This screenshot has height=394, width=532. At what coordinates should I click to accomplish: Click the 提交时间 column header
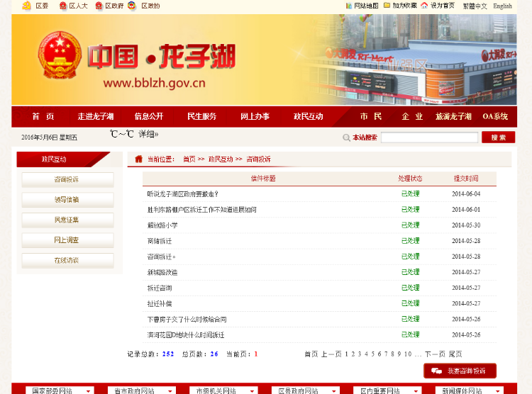pos(466,179)
